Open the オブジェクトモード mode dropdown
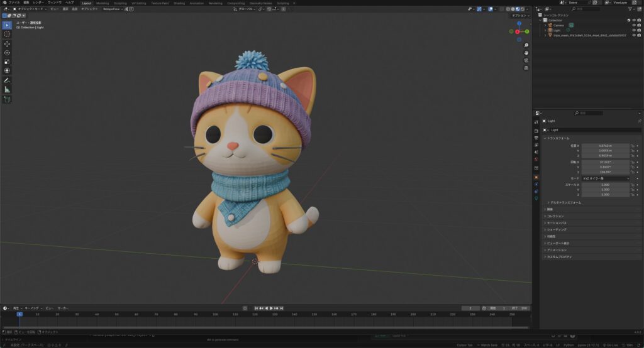The width and height of the screenshot is (644, 348). pos(30,9)
